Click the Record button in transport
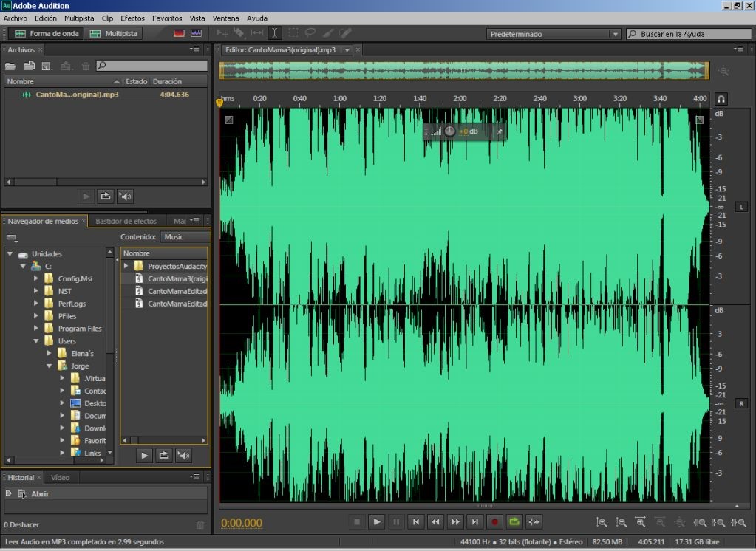This screenshot has height=551, width=756. point(494,522)
